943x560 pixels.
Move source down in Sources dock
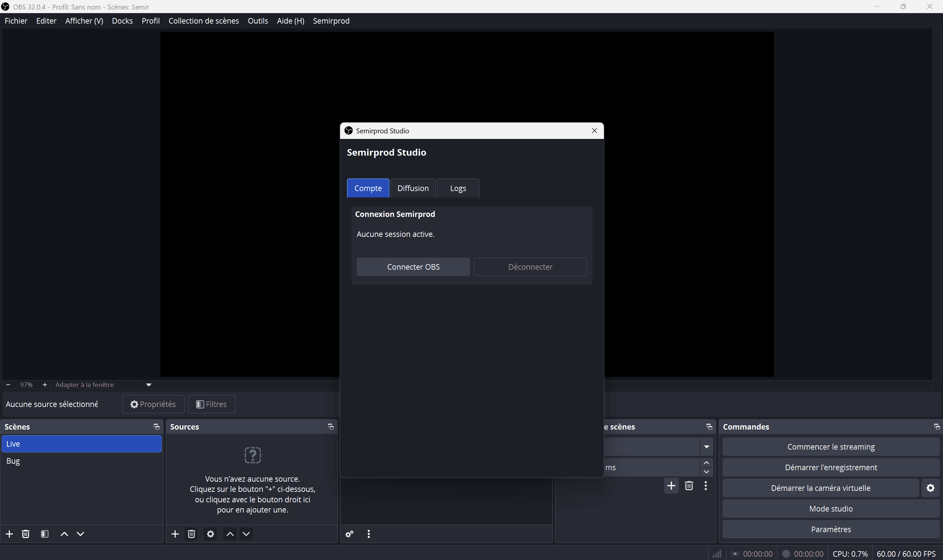coord(246,533)
